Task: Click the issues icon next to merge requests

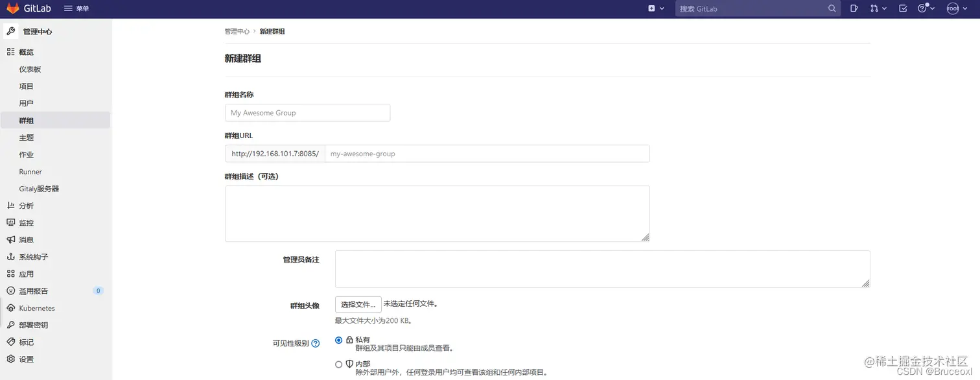Action: (853, 8)
